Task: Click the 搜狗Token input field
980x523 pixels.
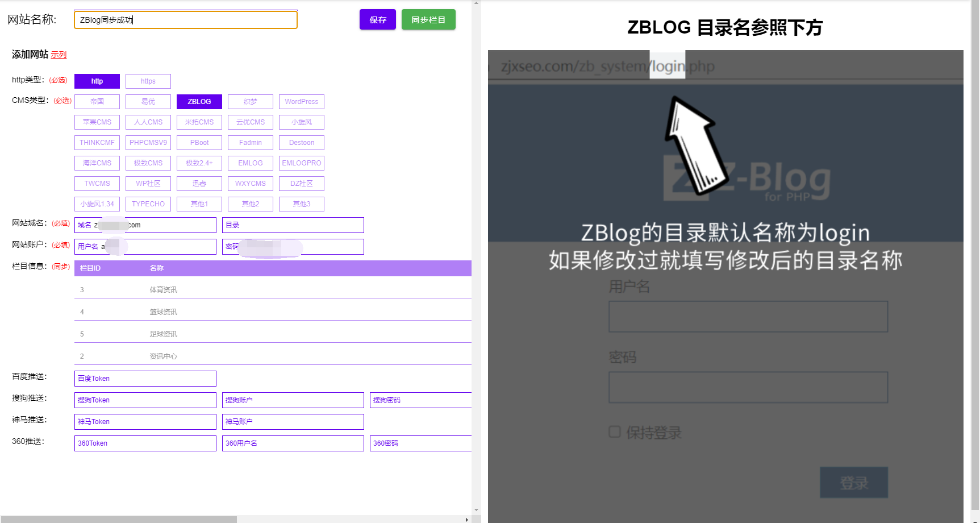Action: 145,400
